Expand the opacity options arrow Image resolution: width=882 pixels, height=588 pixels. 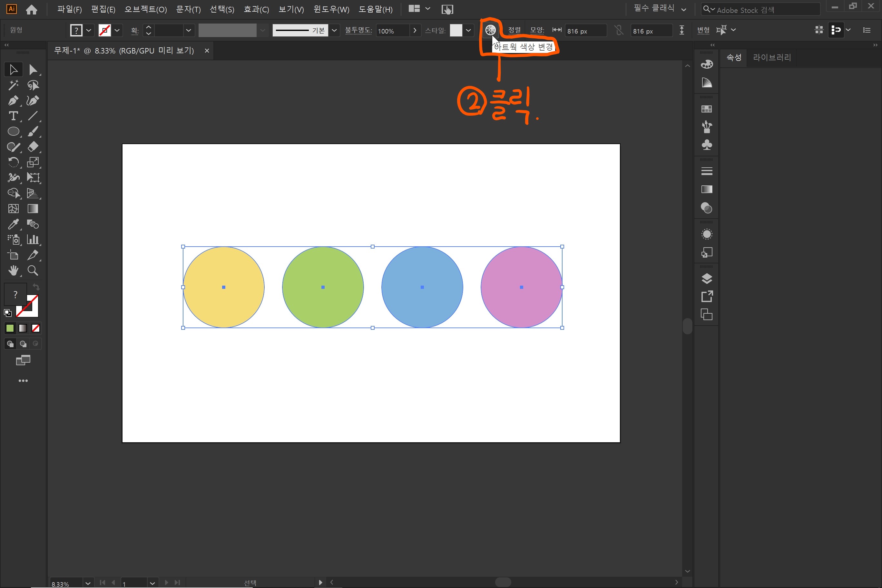415,30
